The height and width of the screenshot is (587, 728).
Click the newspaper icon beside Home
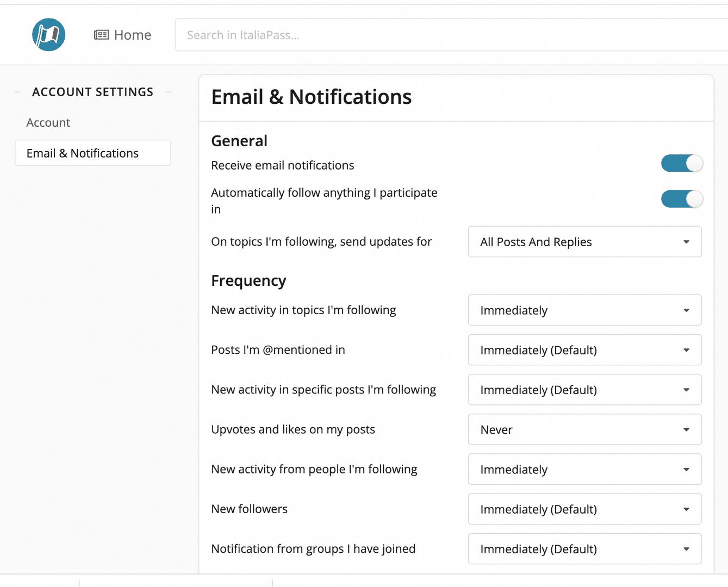coord(101,35)
